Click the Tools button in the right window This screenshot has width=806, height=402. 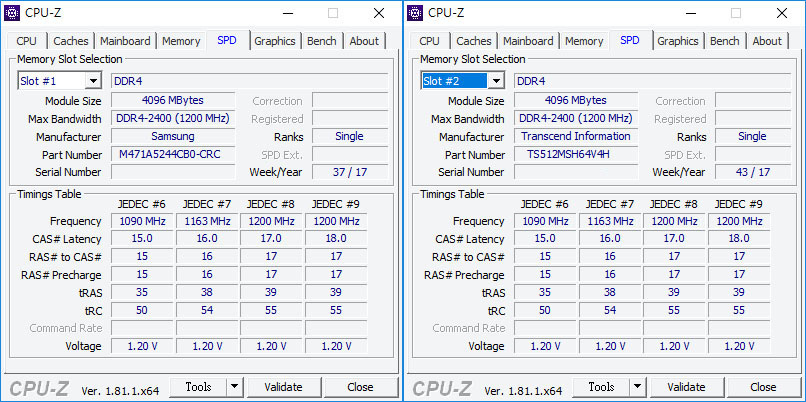point(601,387)
